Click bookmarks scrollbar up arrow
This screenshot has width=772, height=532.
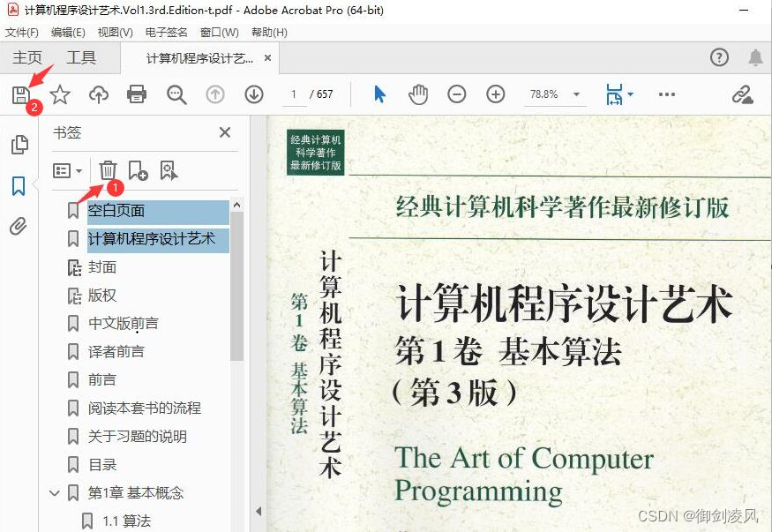(236, 206)
